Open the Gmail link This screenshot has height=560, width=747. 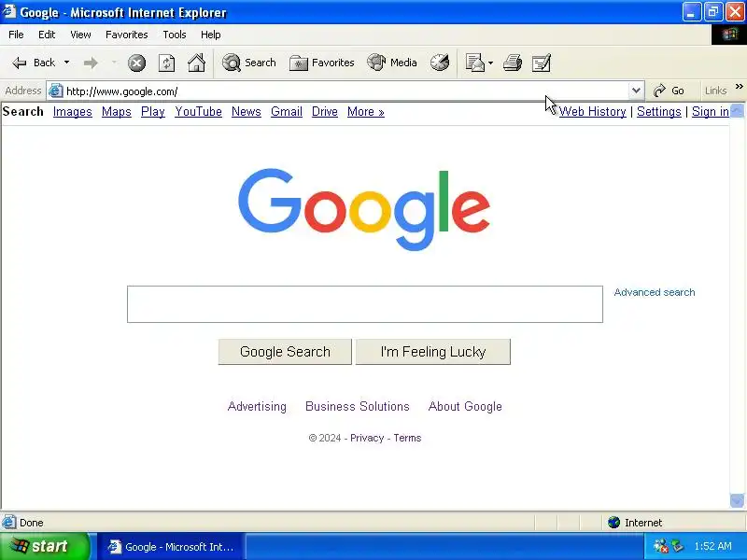pos(287,111)
